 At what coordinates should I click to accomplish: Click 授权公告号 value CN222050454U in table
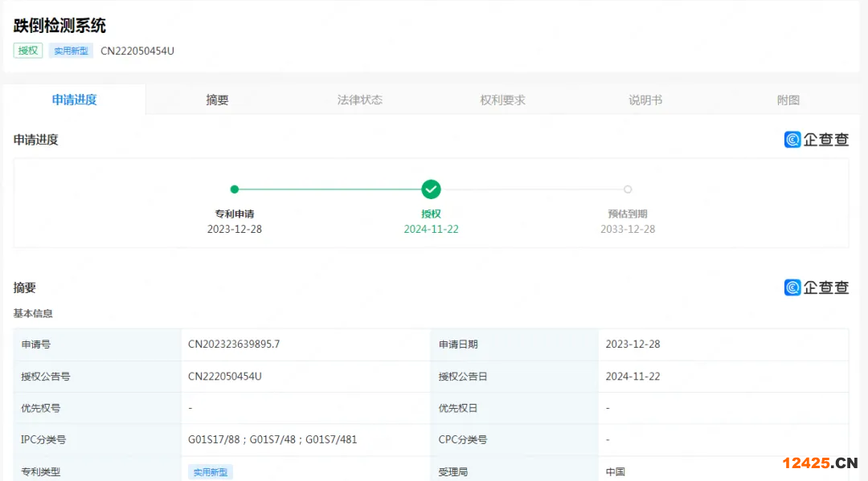(x=225, y=377)
